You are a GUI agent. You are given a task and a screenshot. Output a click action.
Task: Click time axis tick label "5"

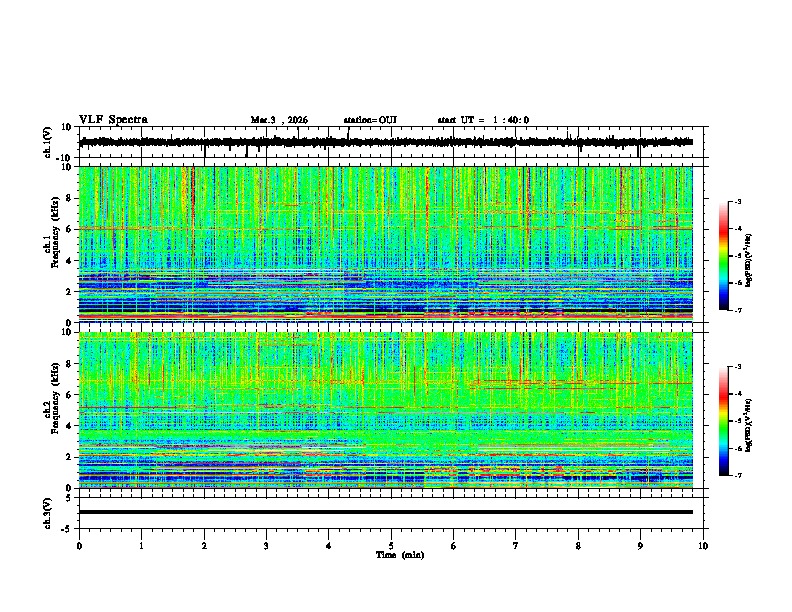pyautogui.click(x=391, y=546)
